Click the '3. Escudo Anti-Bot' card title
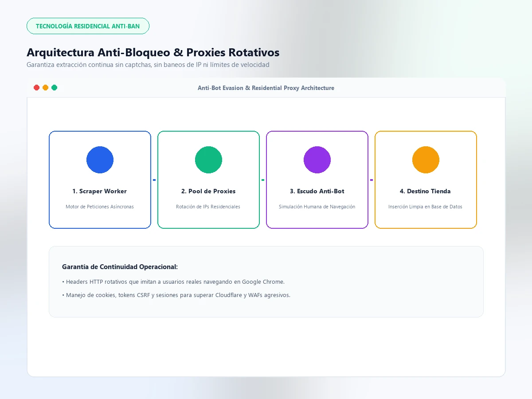532x399 pixels. (x=317, y=192)
